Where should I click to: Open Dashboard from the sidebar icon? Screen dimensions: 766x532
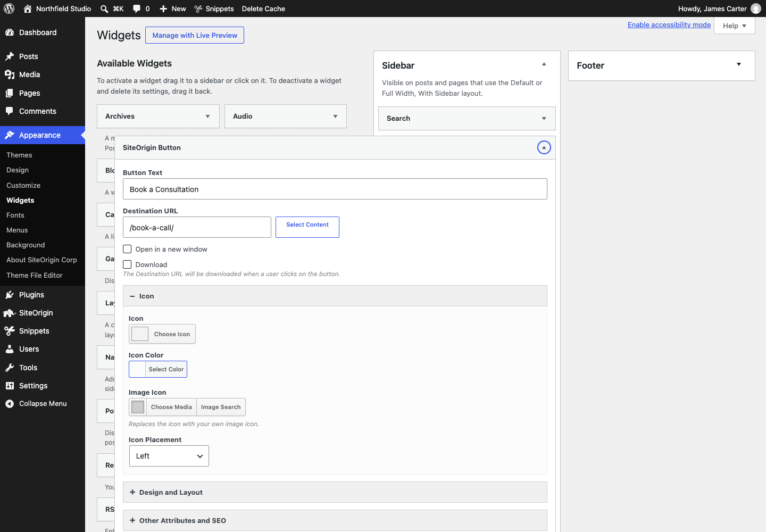(10, 32)
